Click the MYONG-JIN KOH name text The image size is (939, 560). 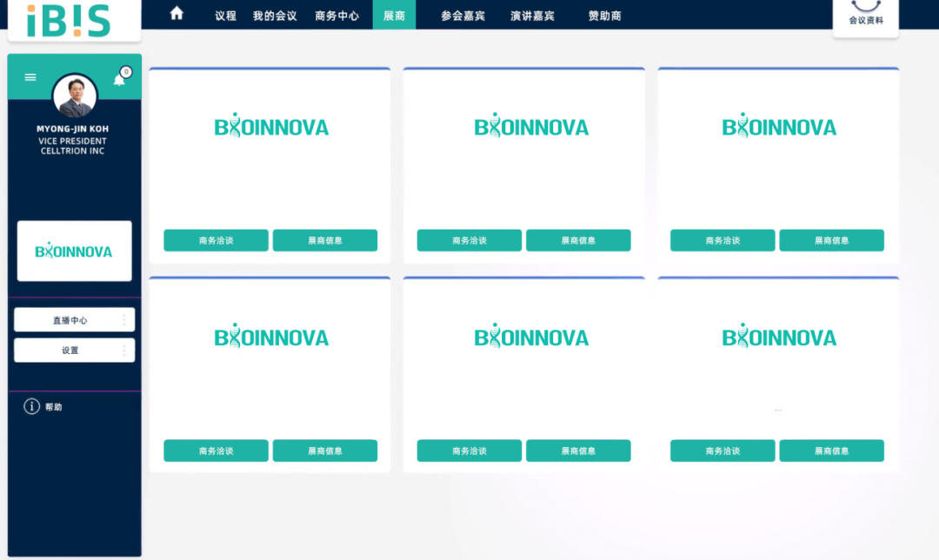pyautogui.click(x=72, y=129)
